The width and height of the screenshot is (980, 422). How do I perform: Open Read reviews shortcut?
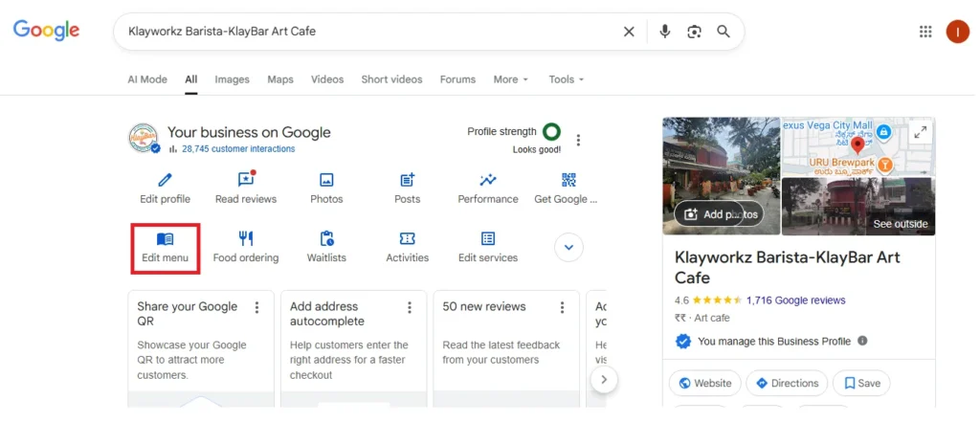(x=246, y=189)
